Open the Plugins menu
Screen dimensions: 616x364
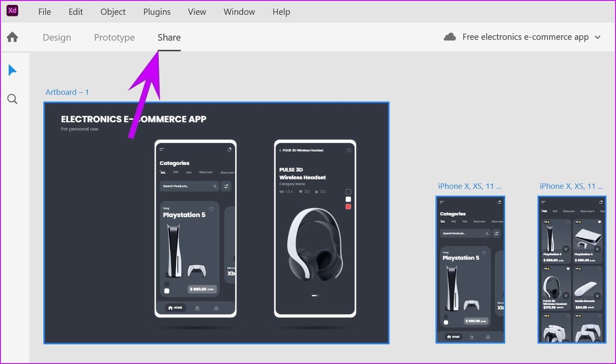pos(157,12)
